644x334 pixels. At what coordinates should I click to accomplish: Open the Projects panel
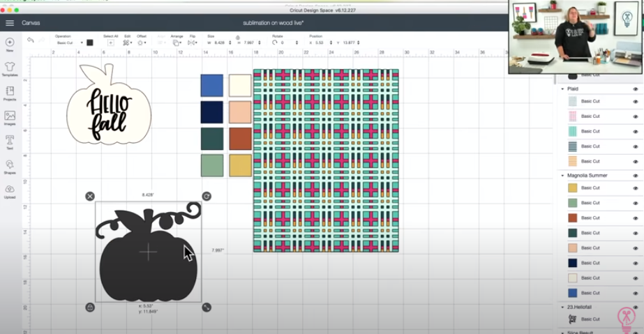click(x=10, y=91)
